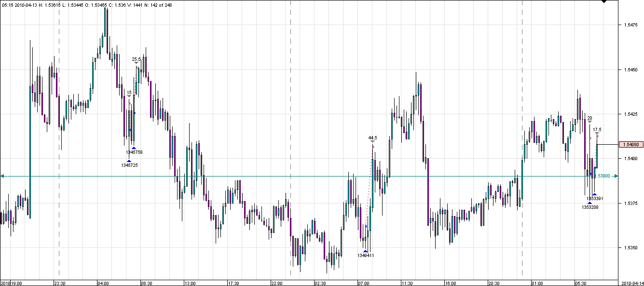Click the 2010 19:00 start time label

pos(12,283)
